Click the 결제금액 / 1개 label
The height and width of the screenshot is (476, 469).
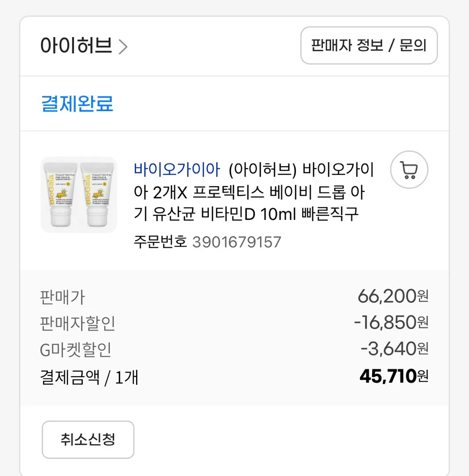click(89, 377)
